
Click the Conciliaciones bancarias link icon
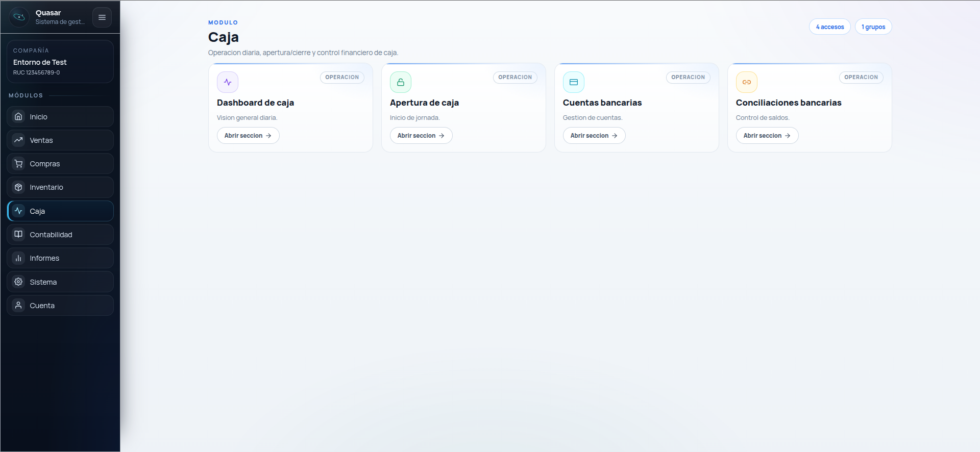747,82
